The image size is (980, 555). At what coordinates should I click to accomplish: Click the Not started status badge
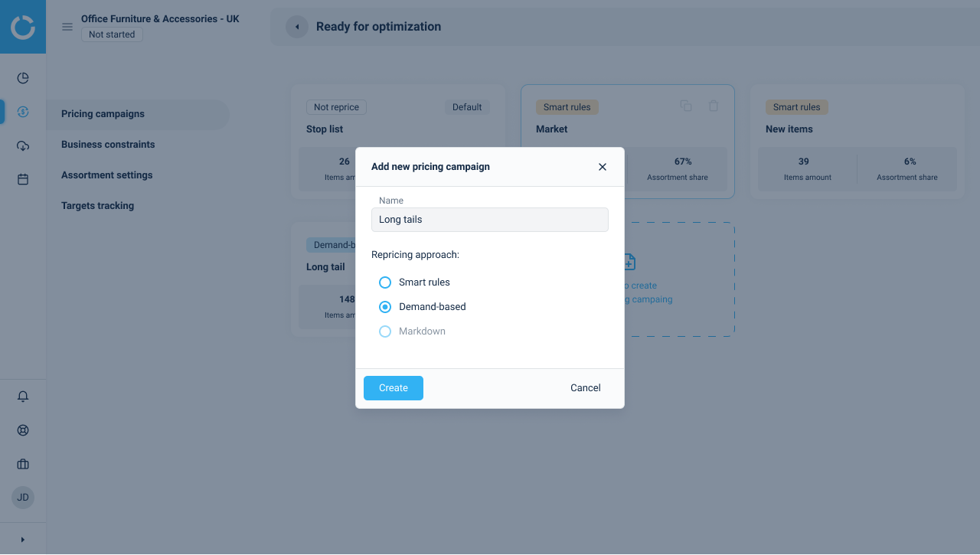pyautogui.click(x=112, y=34)
